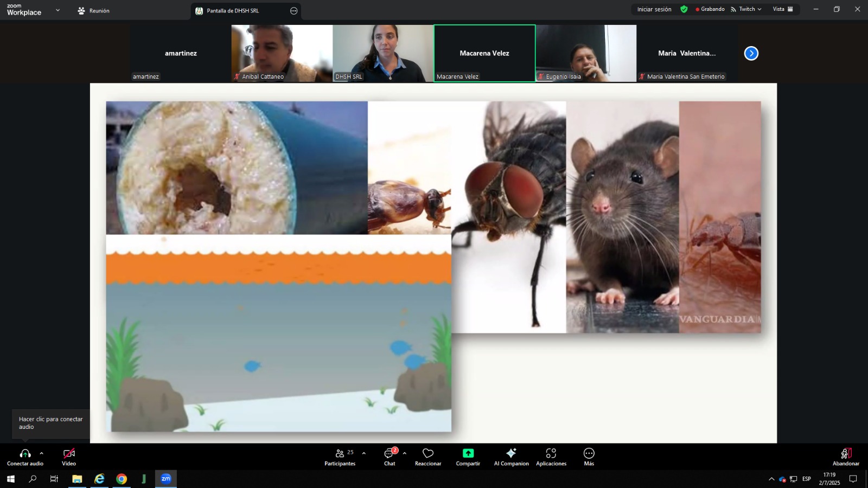Viewport: 868px width, 488px height.
Task: Click the encryption shield icon
Action: click(x=684, y=9)
